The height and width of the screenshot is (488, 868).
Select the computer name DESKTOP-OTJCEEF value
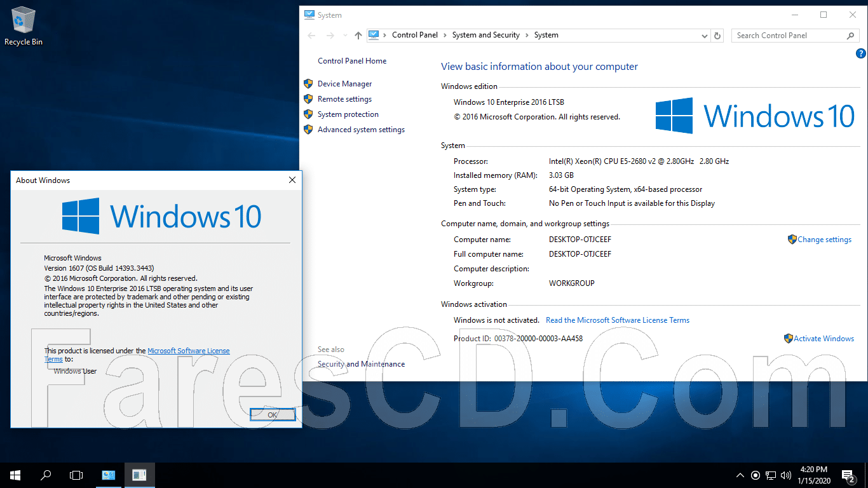pos(580,240)
